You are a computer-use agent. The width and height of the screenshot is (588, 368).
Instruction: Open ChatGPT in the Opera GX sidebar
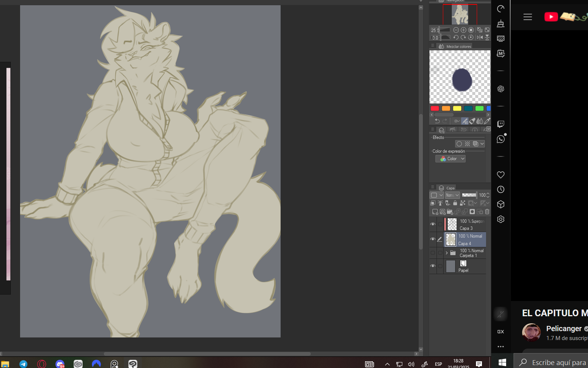[501, 89]
